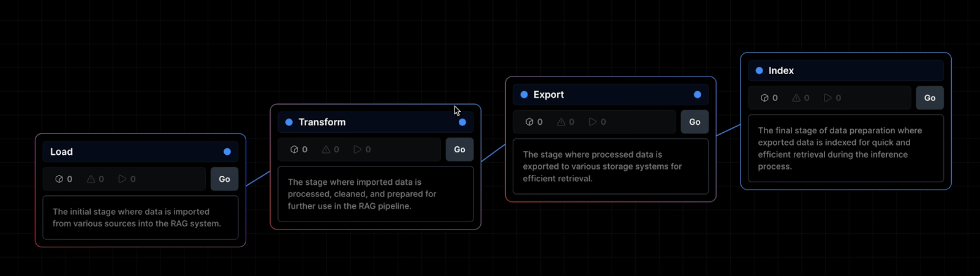Click the edge connecting Load to Transform
Screen dimensions: 980x276
pyautogui.click(x=258, y=179)
